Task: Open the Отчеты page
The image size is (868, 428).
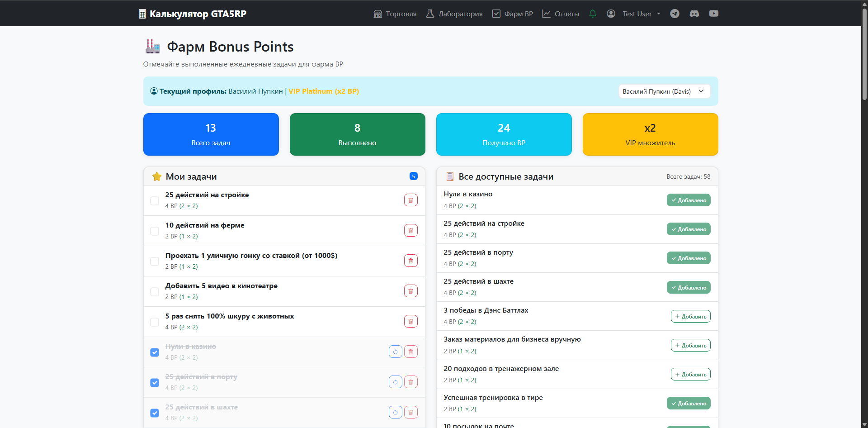Action: pos(561,14)
